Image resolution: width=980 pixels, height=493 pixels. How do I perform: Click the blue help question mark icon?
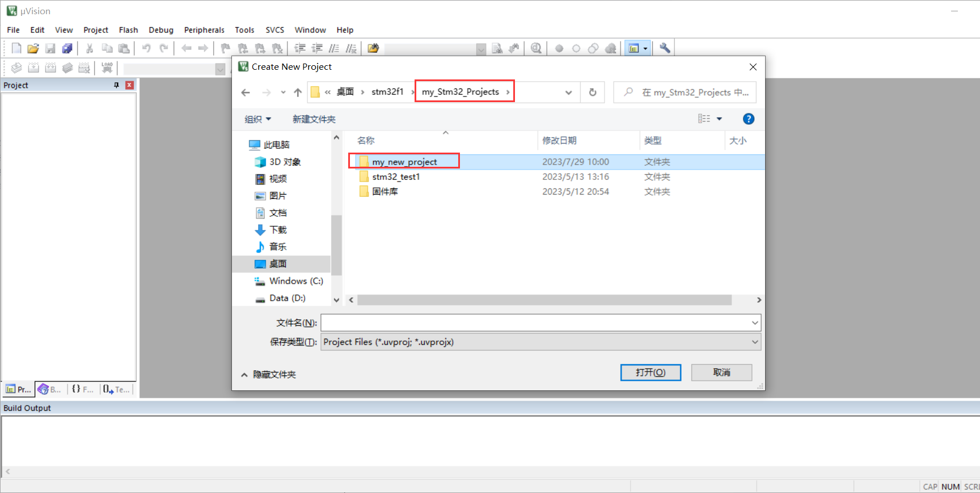point(749,119)
